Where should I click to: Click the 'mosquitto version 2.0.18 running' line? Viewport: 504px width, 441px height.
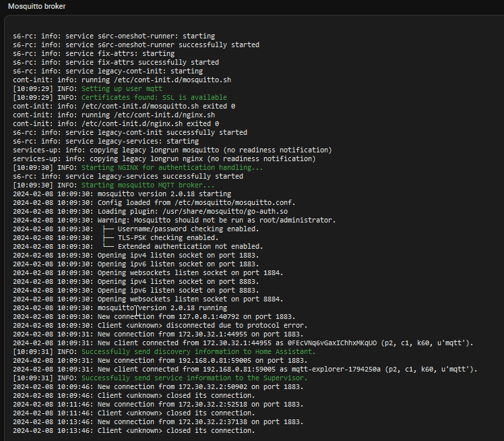(120, 308)
